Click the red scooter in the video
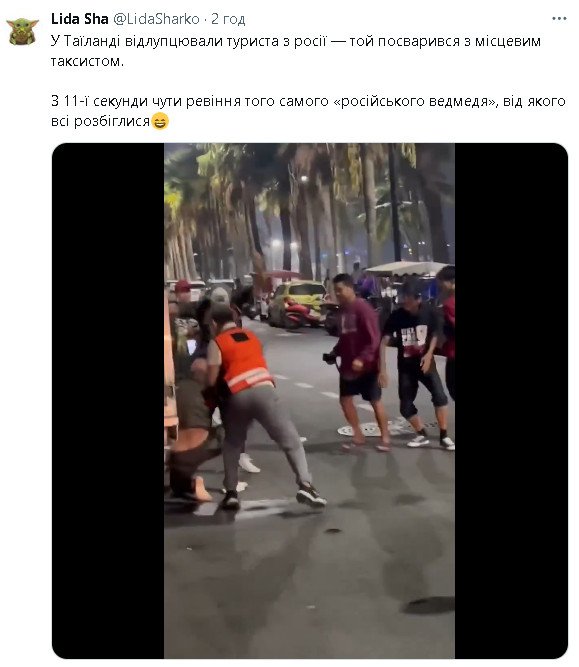Viewport: 579px width, 667px height. (x=302, y=315)
